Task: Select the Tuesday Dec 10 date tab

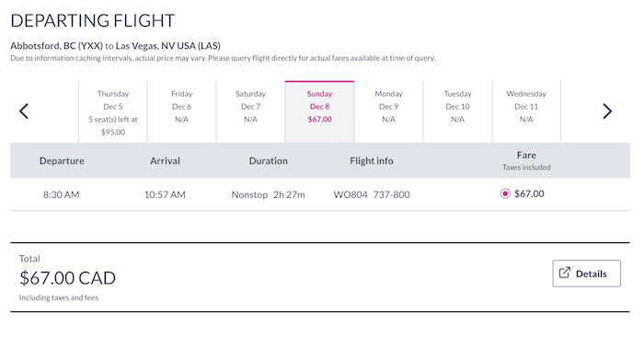Action: 457,111
